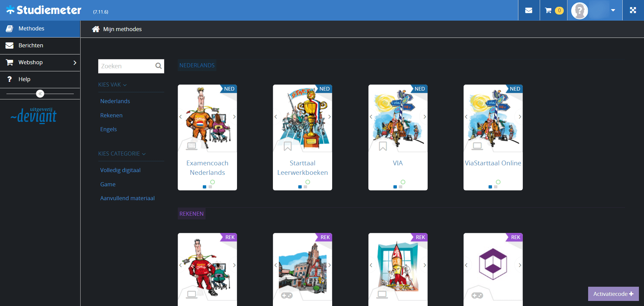The image size is (644, 306).
Task: Open Webshop sidebar item
Action: pos(40,63)
